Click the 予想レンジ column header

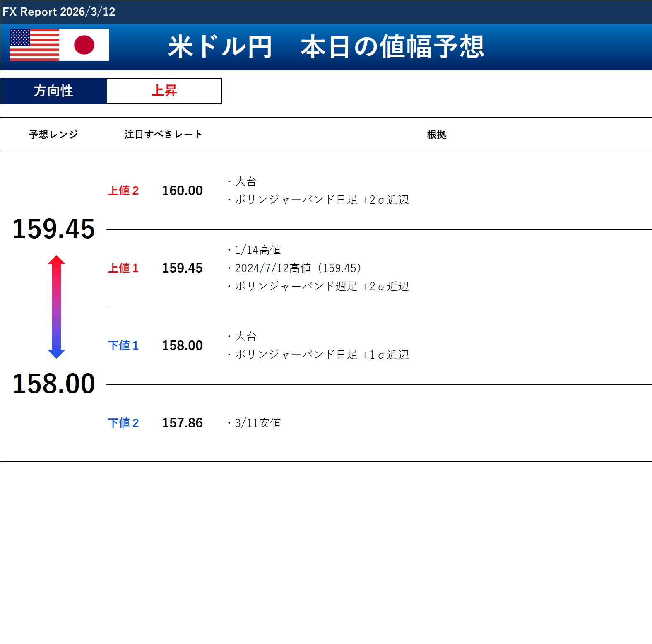(x=53, y=135)
